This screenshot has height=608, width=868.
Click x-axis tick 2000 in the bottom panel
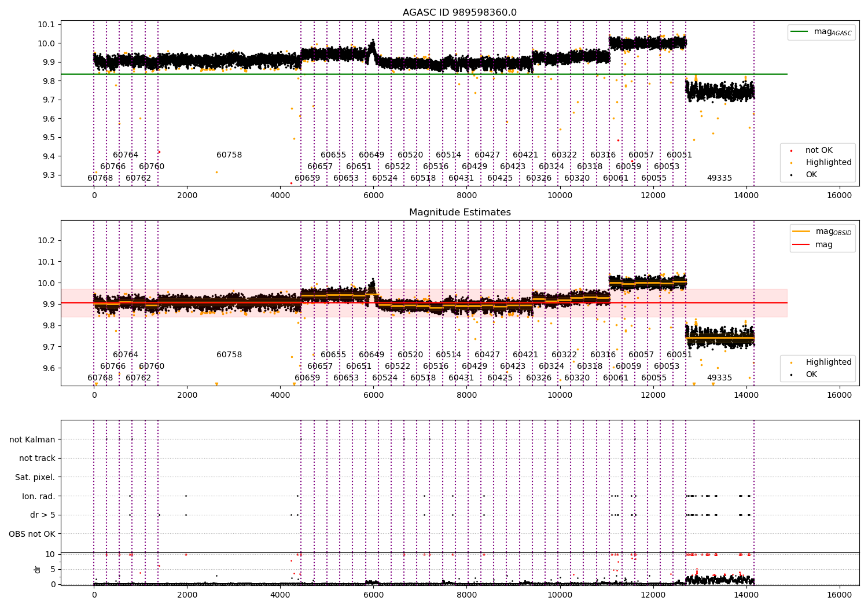[x=187, y=595]
